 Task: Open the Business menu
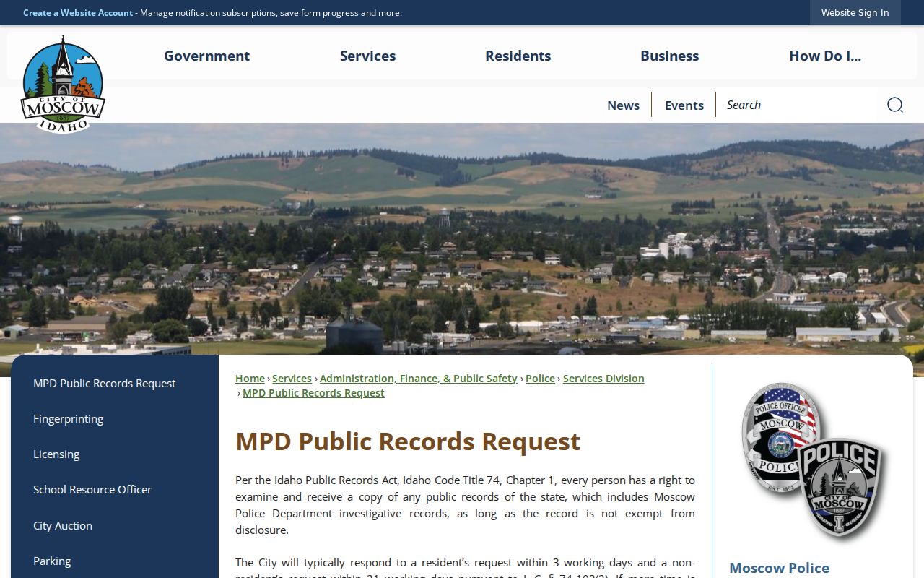pyautogui.click(x=669, y=56)
